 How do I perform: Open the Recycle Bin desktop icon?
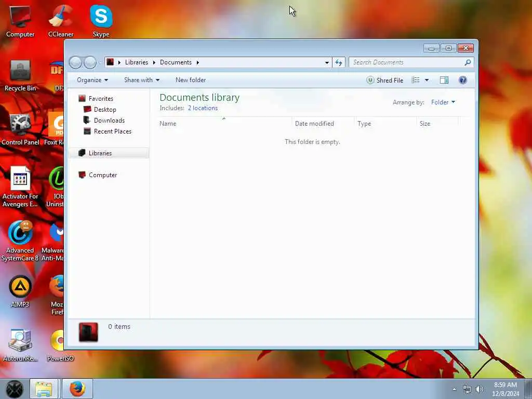(x=20, y=75)
